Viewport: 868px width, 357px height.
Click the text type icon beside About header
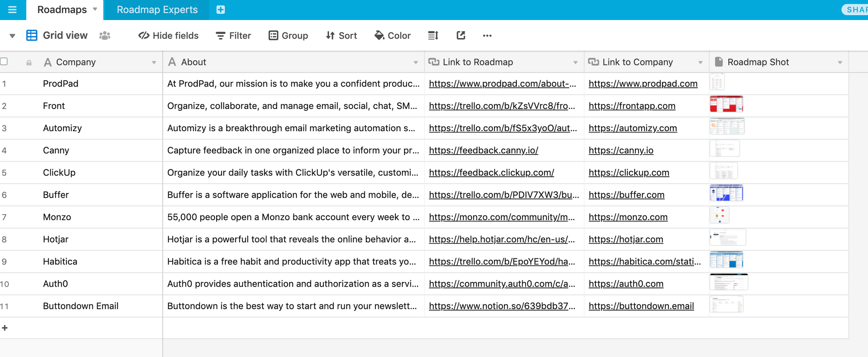coord(172,62)
